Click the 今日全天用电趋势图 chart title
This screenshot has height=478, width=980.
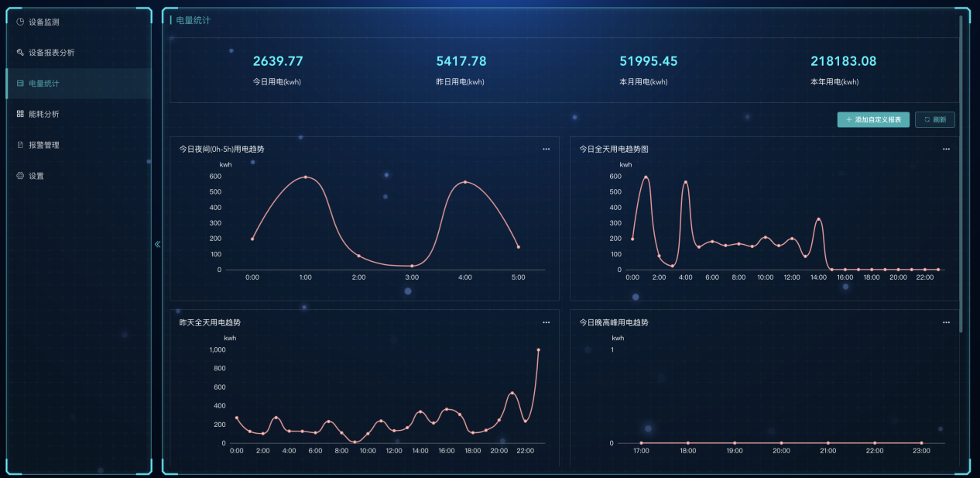pos(614,149)
